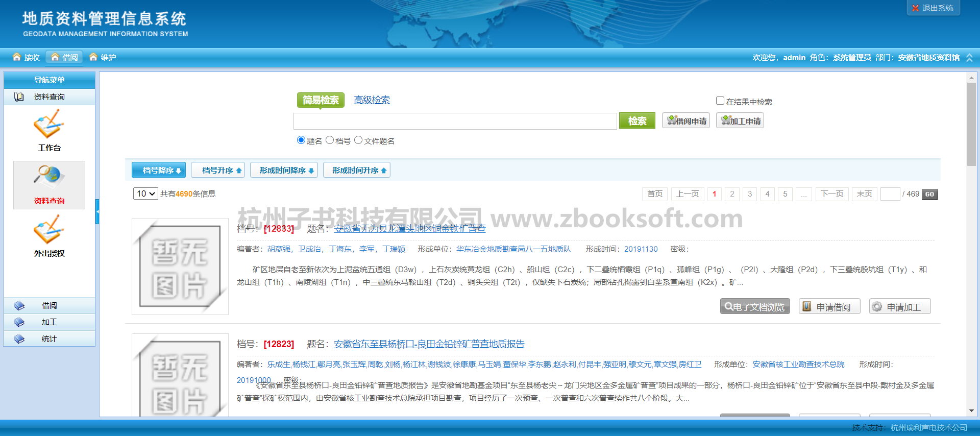Click 申请加工 for record 12833

(x=900, y=307)
